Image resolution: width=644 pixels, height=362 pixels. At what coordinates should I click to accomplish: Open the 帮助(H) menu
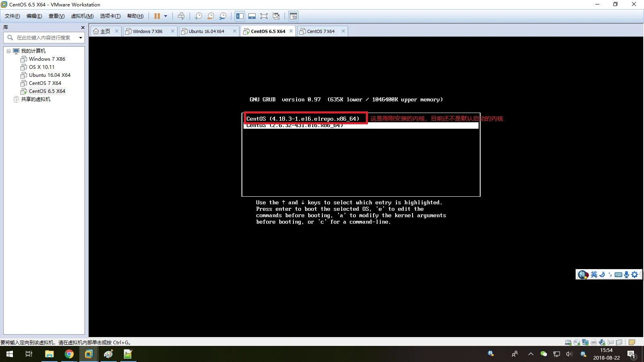135,16
